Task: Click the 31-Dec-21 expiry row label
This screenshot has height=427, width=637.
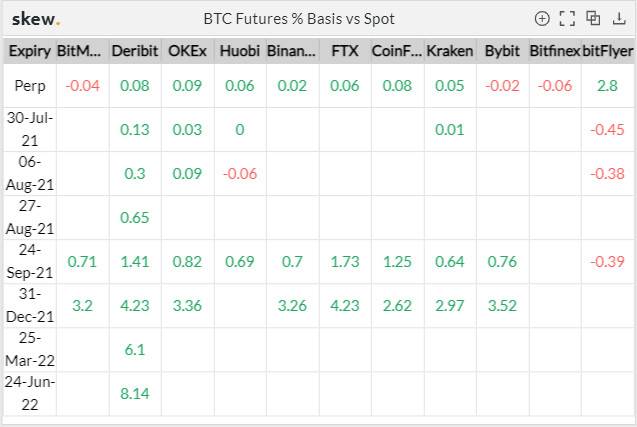Action: click(30, 305)
